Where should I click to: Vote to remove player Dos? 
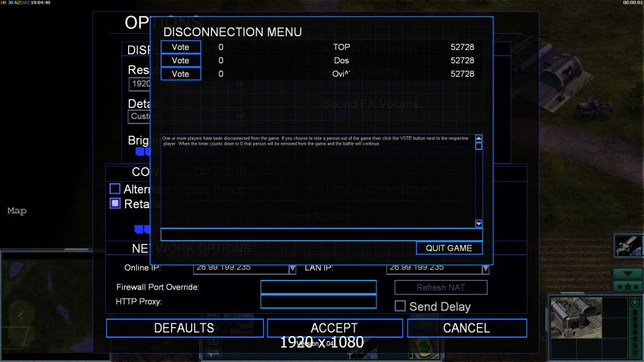tap(181, 61)
